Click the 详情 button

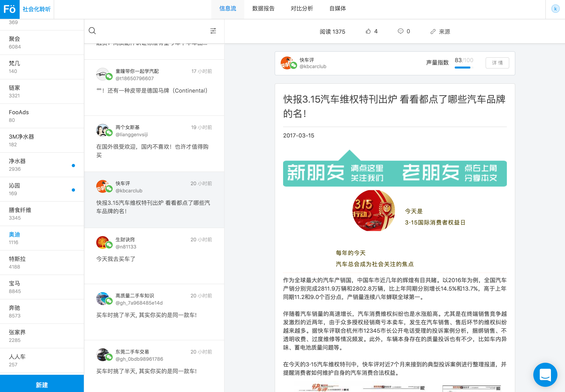(x=497, y=63)
